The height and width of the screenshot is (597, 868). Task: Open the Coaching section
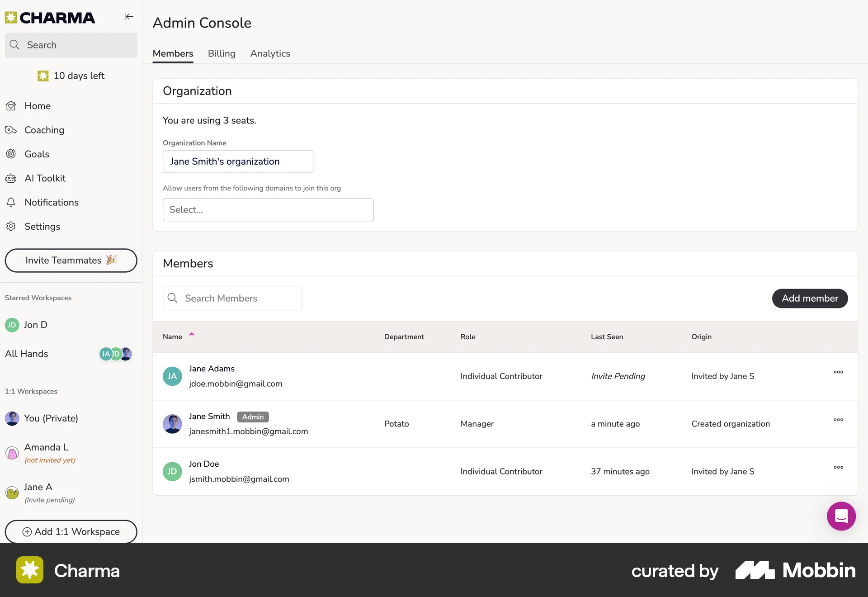point(44,130)
